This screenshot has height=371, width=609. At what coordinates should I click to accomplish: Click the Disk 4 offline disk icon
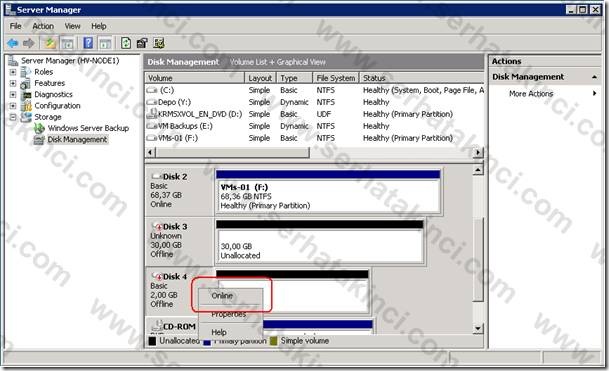157,276
